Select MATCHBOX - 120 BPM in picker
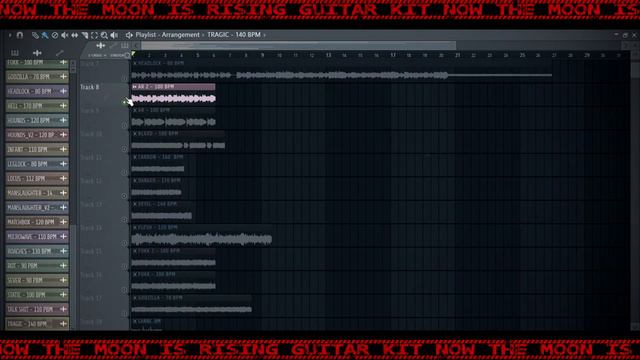640x360 pixels. pyautogui.click(x=37, y=222)
